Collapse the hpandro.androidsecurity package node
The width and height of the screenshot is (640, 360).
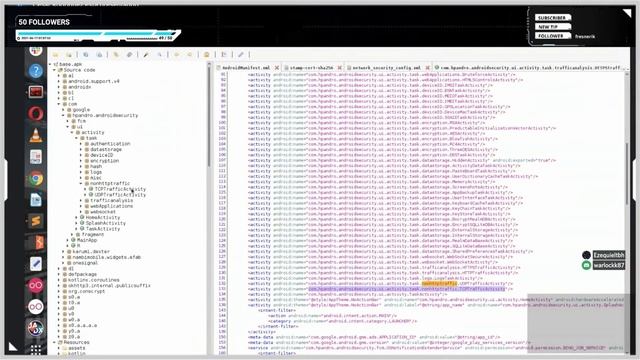(x=63, y=116)
